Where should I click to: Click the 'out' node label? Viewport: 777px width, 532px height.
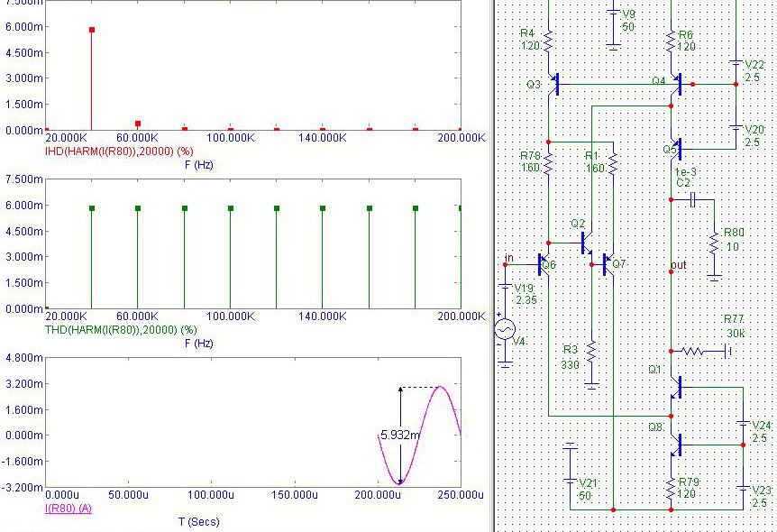679,266
